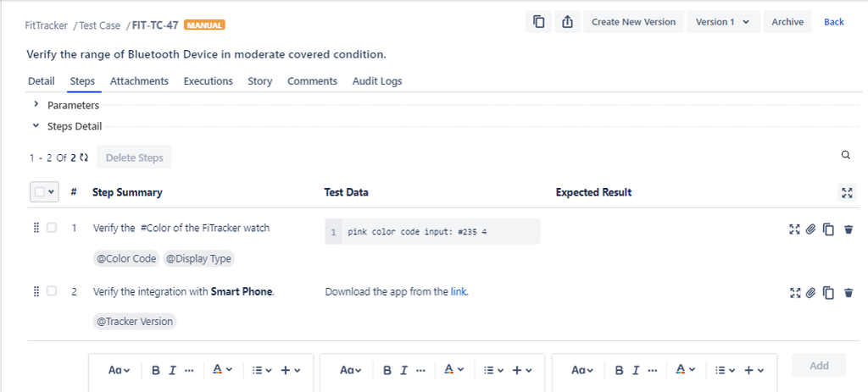The width and height of the screenshot is (868, 392).
Task: Expand step 1 to full view
Action: click(x=794, y=229)
